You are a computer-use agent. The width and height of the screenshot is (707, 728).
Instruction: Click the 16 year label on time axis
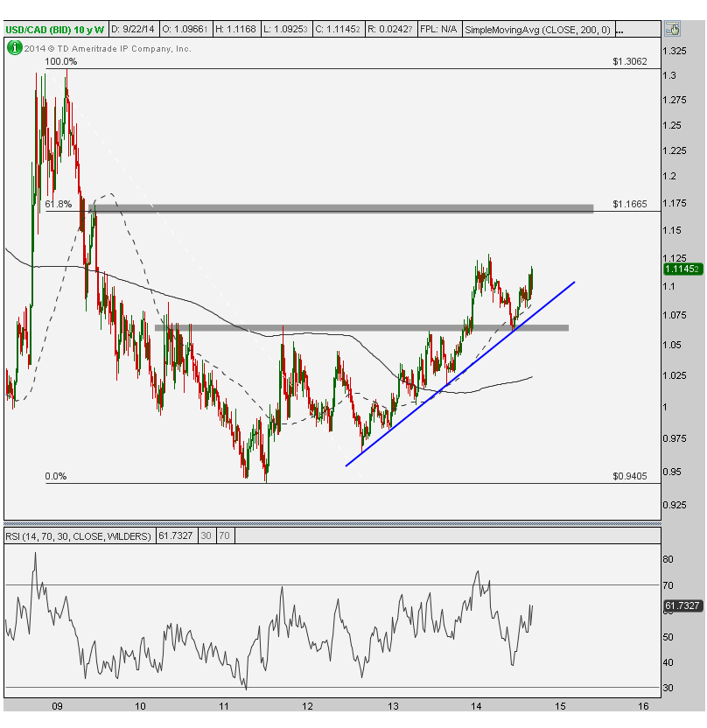(643, 706)
